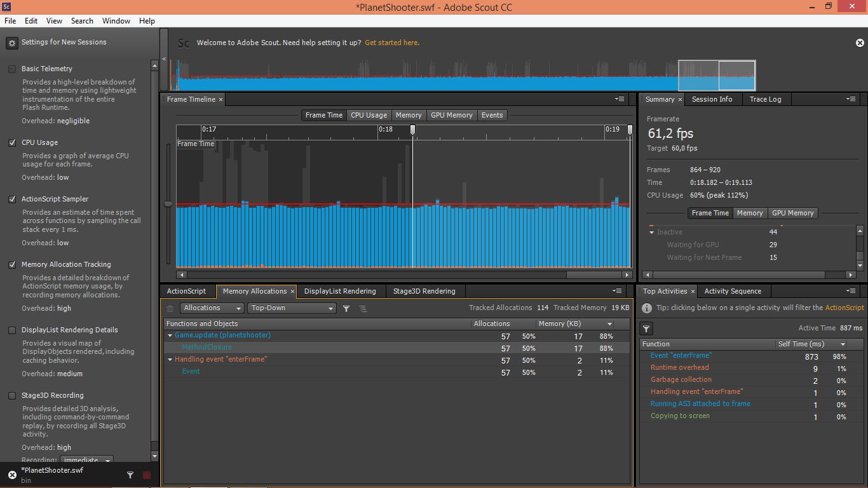Image resolution: width=868 pixels, height=488 pixels.
Task: Close the Top Activities tab
Action: click(x=693, y=291)
